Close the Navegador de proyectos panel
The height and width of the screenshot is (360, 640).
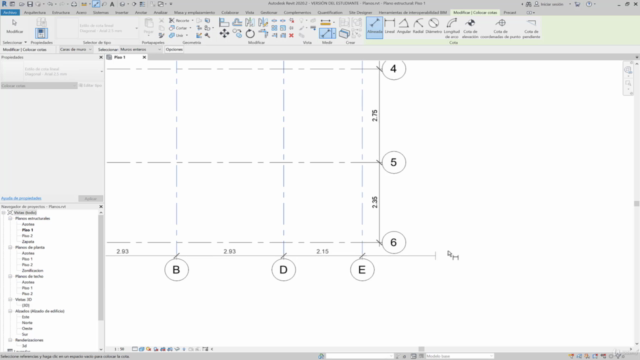tap(101, 207)
